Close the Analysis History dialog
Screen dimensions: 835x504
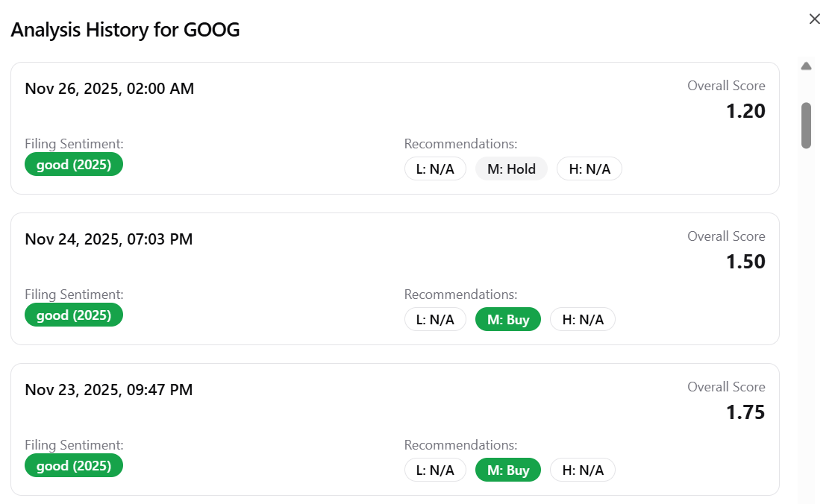tap(814, 19)
